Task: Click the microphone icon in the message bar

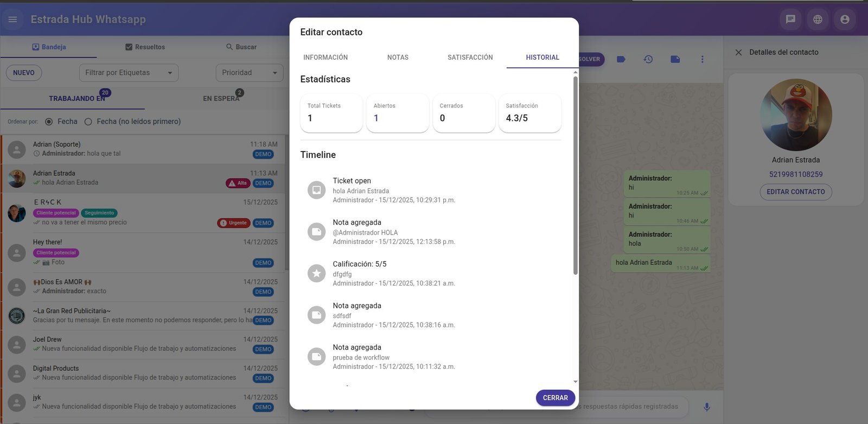Action: pyautogui.click(x=707, y=407)
